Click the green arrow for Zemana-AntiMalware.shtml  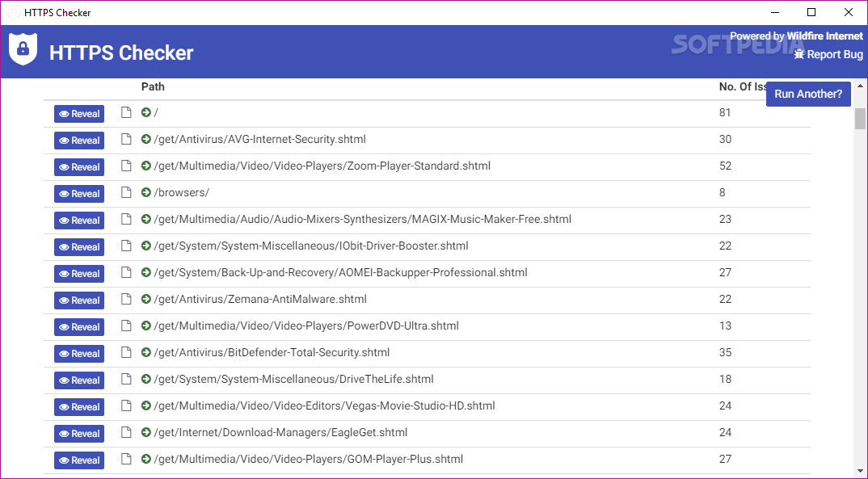[146, 298]
